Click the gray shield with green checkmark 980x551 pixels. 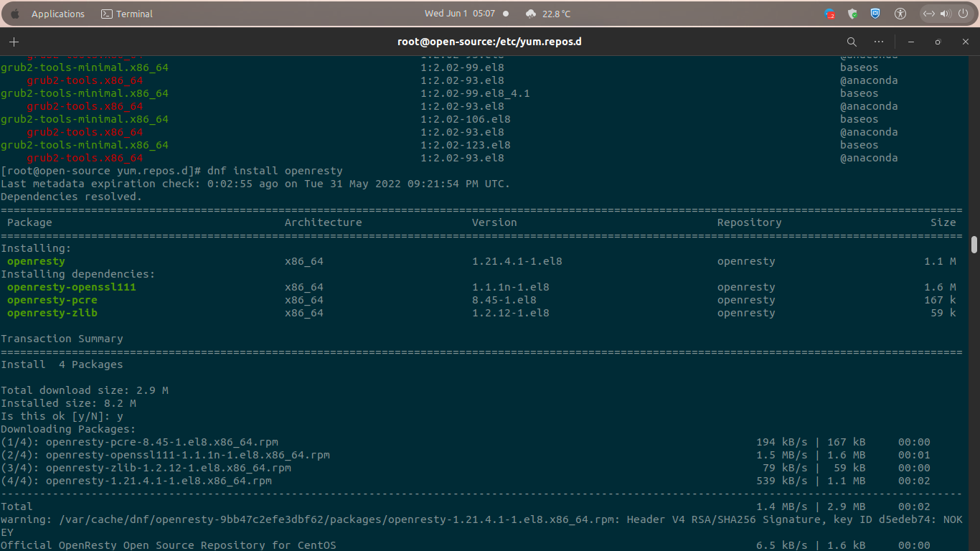coord(853,14)
